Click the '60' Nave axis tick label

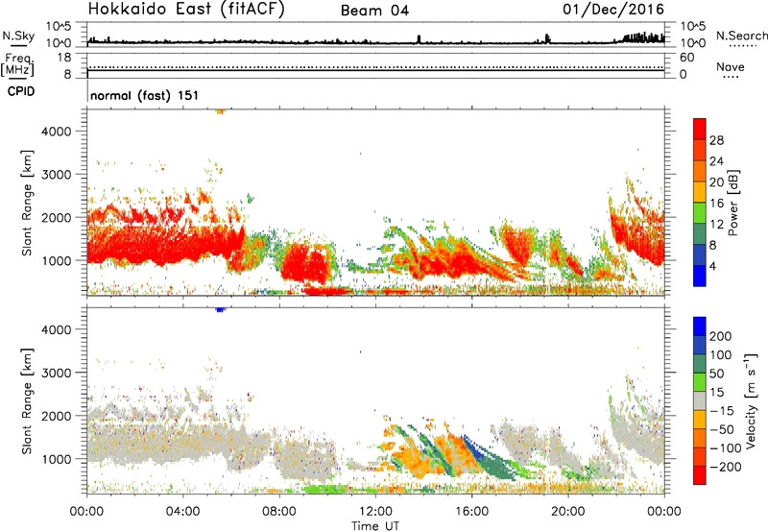click(687, 58)
